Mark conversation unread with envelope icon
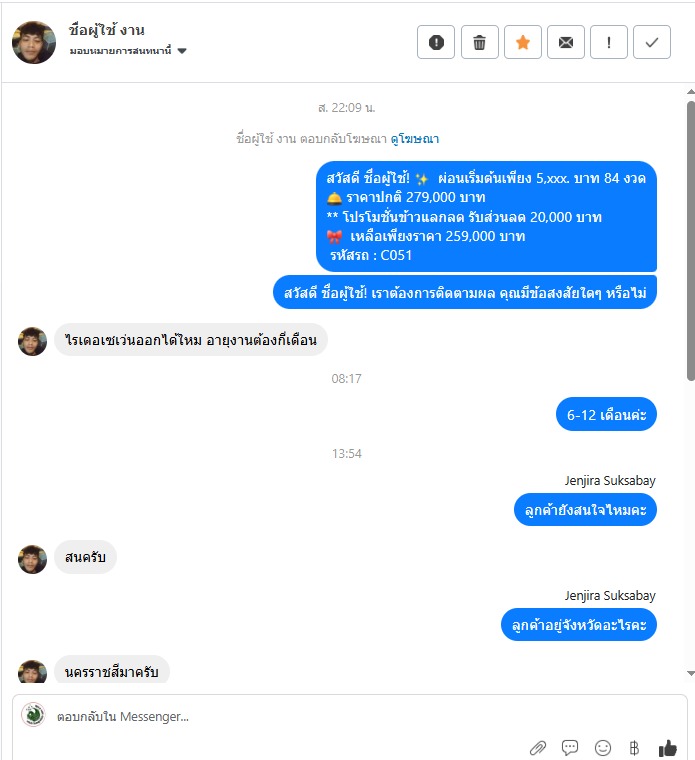The height and width of the screenshot is (760, 695). point(566,42)
